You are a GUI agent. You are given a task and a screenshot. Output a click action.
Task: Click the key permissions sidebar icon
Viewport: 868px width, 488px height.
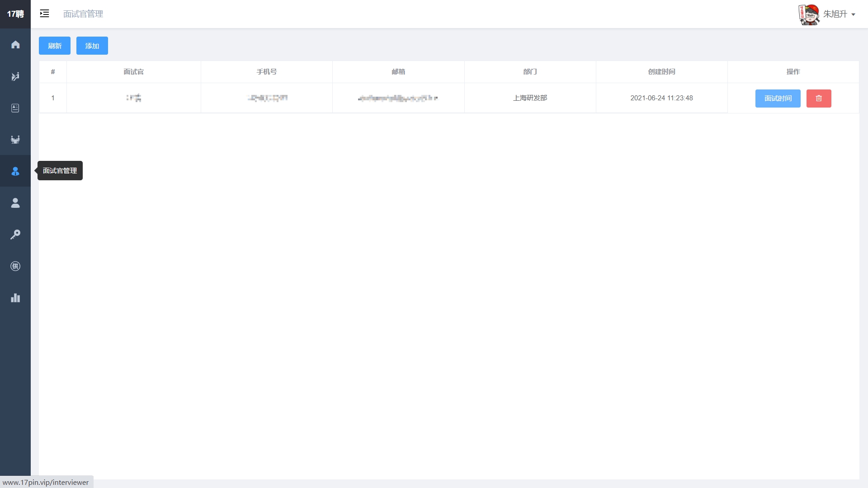click(15, 234)
